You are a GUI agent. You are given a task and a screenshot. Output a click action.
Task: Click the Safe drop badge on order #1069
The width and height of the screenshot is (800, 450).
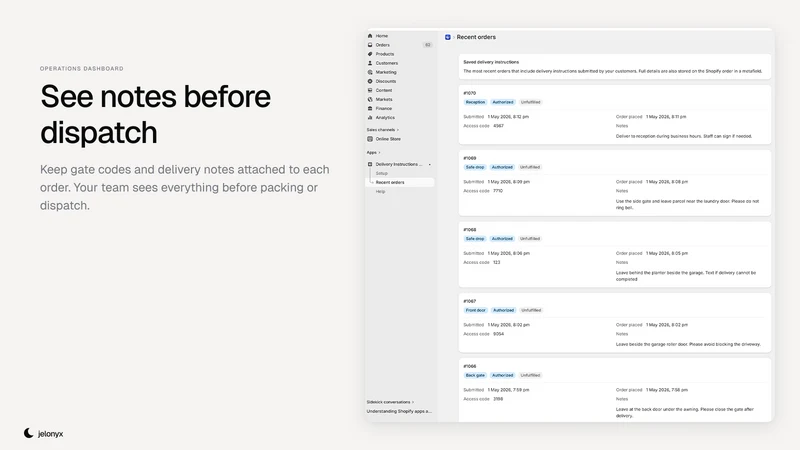click(474, 167)
